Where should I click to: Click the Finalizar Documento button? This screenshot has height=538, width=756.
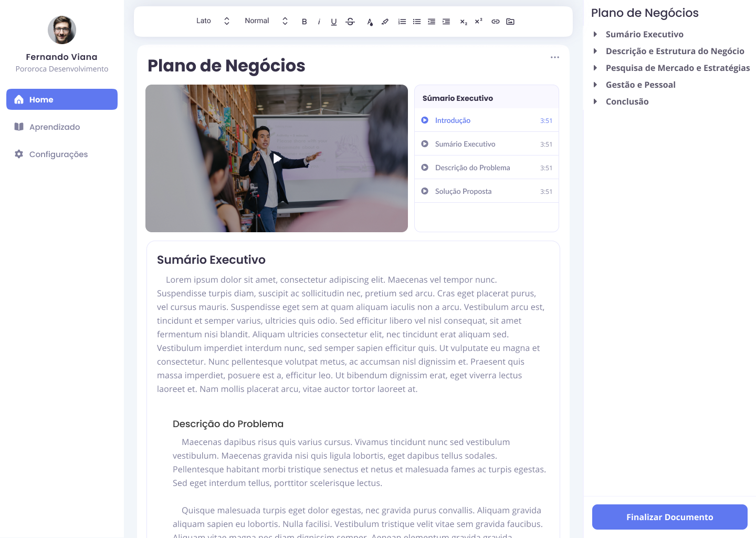tap(670, 517)
